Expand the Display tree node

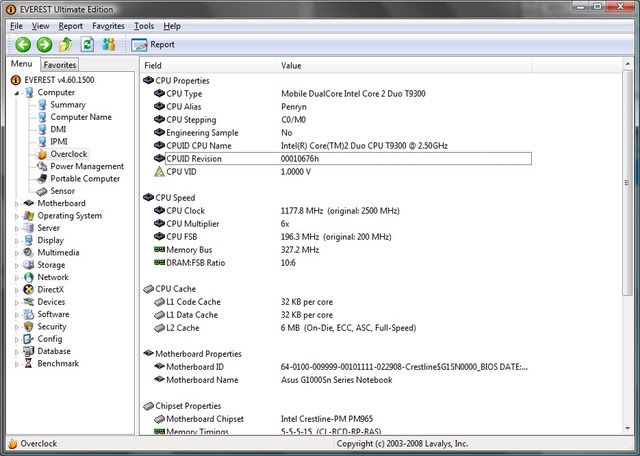click(17, 241)
